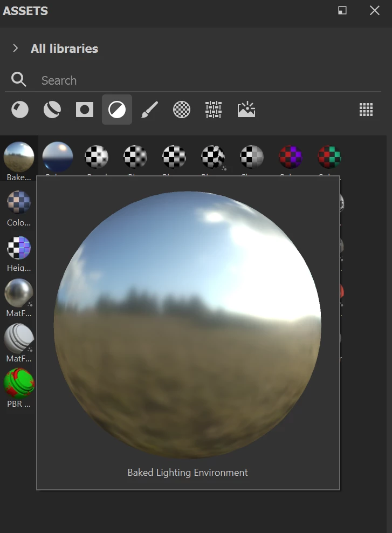Filter assets by Environment maps icon
The image size is (392, 533).
(246, 109)
